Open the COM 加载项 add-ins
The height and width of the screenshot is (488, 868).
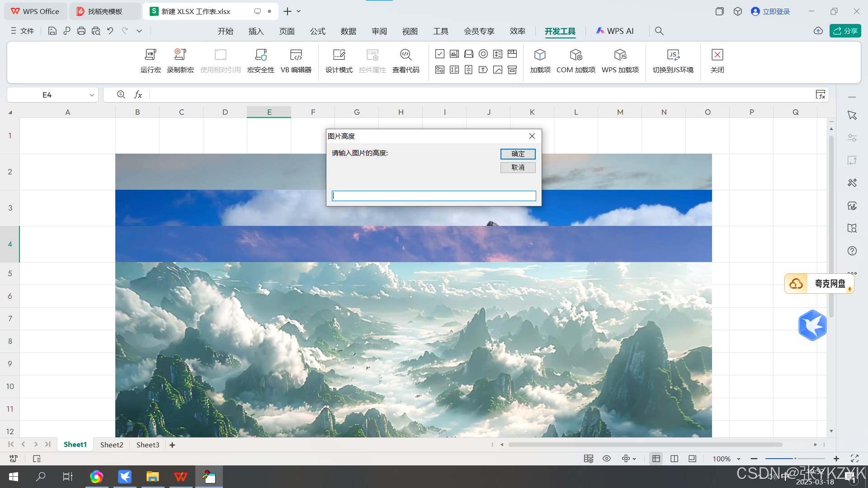click(576, 56)
